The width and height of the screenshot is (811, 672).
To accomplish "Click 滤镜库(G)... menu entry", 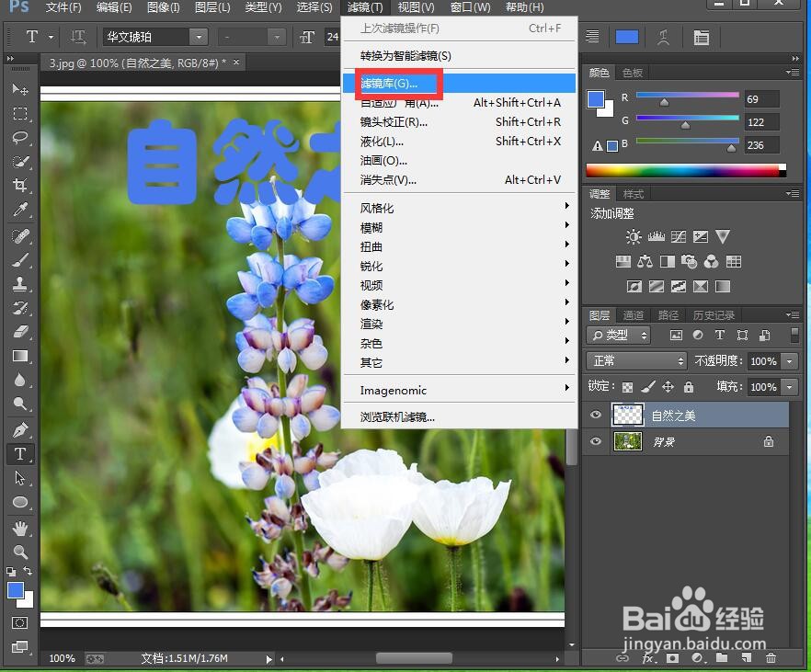I will tap(459, 84).
